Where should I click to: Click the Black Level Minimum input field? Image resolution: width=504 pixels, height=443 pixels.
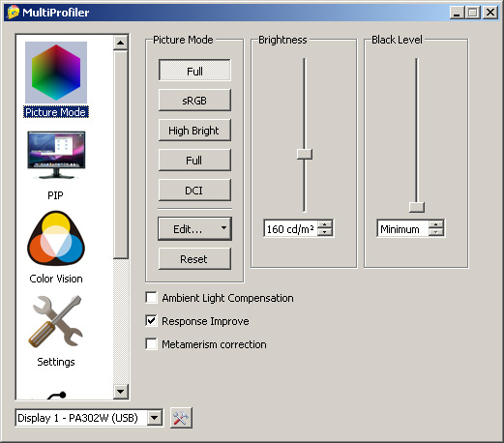(403, 229)
